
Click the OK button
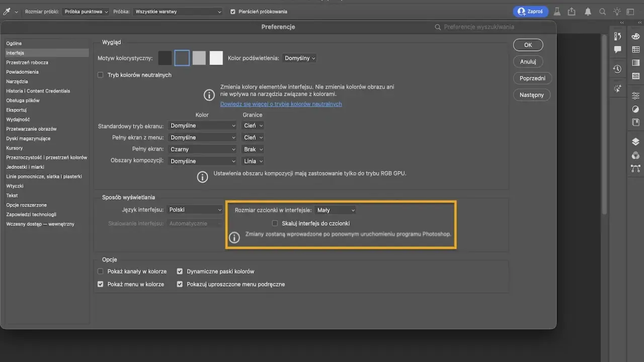(528, 45)
